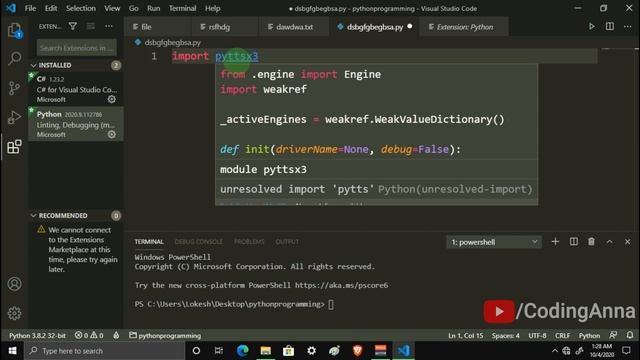Click dsbgfgbegbsa.py in the breadcrumb
Screen dimensions: 640x360
[172, 42]
